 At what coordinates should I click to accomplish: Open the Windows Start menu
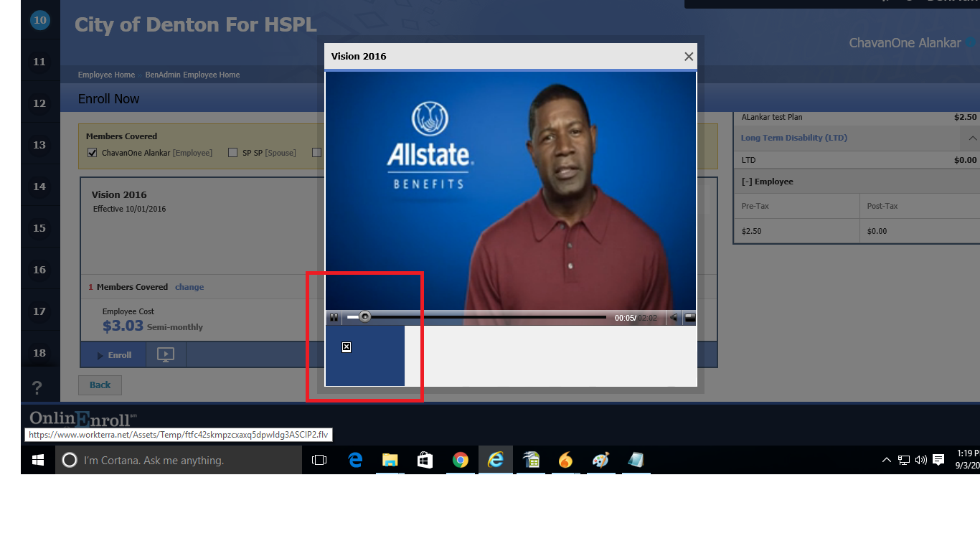(x=38, y=460)
